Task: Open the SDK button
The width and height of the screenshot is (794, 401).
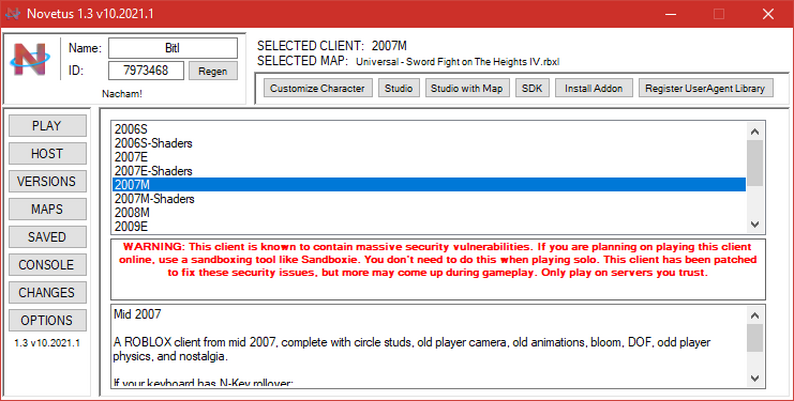Action: pos(532,88)
